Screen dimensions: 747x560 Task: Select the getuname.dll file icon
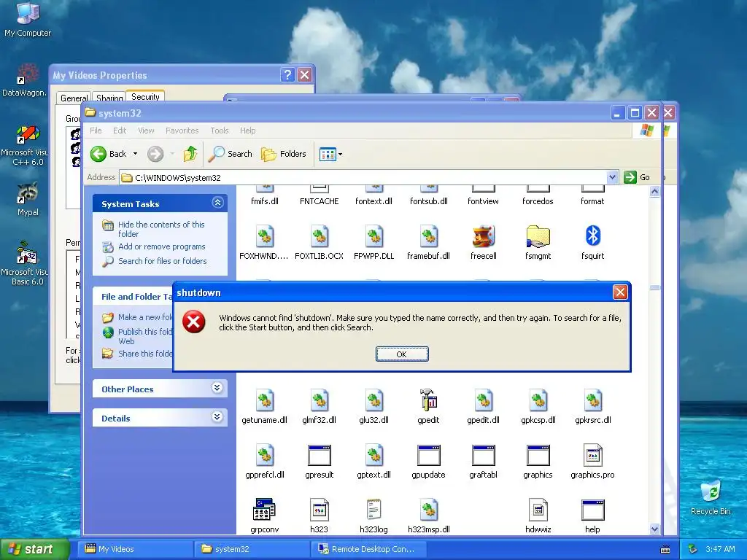pyautogui.click(x=264, y=400)
